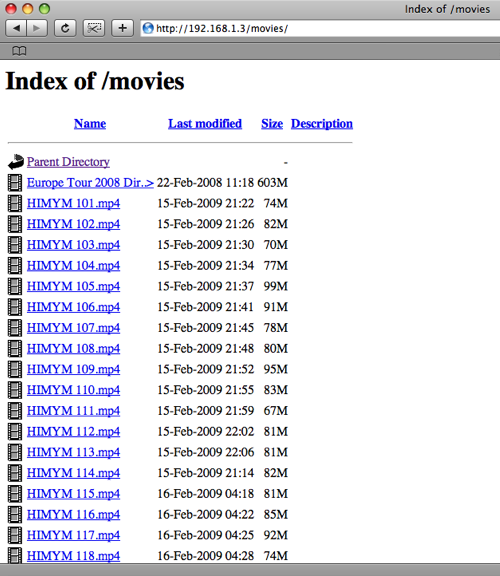Click the film icon beside HIMYM 107.mp4
This screenshot has height=576, width=500.
(x=15, y=328)
